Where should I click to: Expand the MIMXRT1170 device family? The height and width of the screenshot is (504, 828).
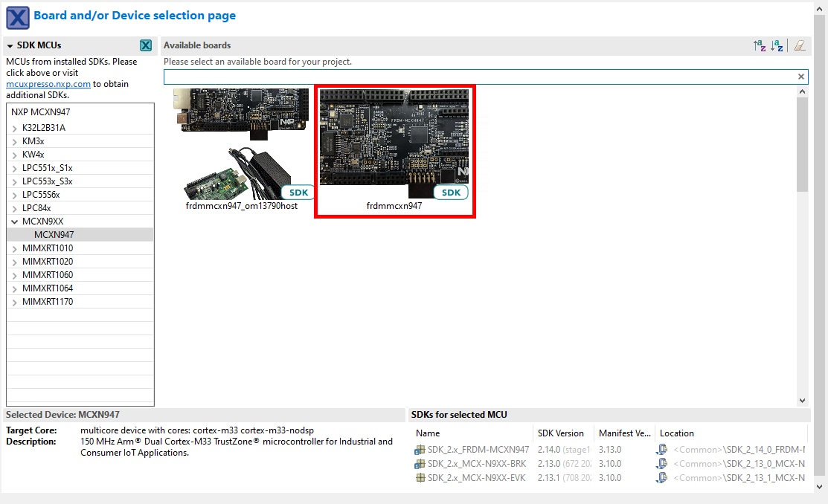pos(15,302)
